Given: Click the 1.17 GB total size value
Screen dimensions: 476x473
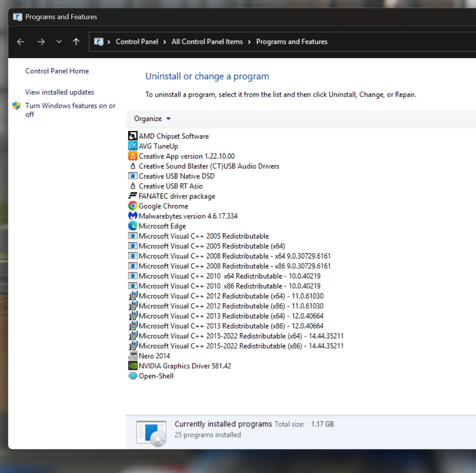Looking at the screenshot, I should tap(322, 424).
